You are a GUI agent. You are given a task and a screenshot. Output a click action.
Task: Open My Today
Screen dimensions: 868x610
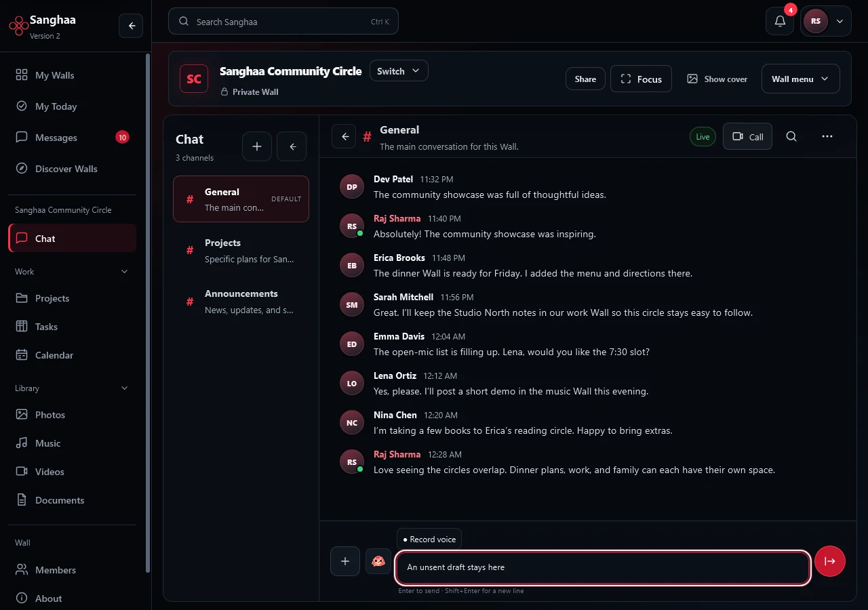pos(72,106)
